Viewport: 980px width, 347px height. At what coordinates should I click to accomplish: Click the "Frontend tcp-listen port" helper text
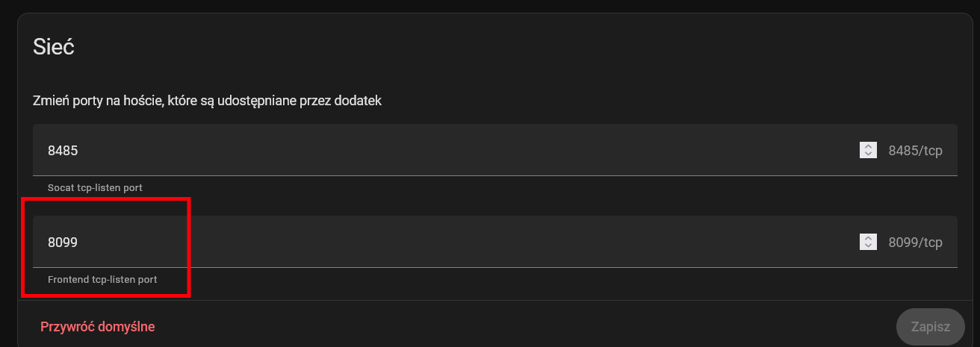(102, 279)
